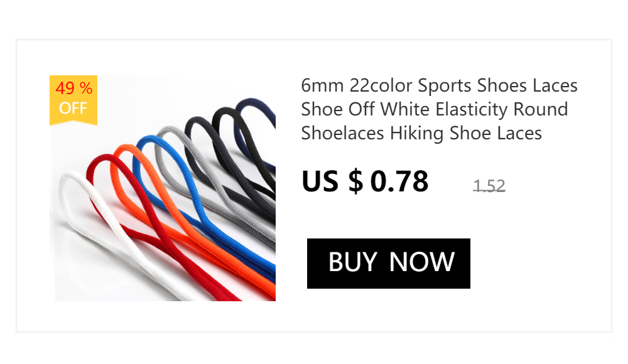
Task: Click the title line 'Shoe Off White Elasticity Round'
Action: (x=435, y=109)
